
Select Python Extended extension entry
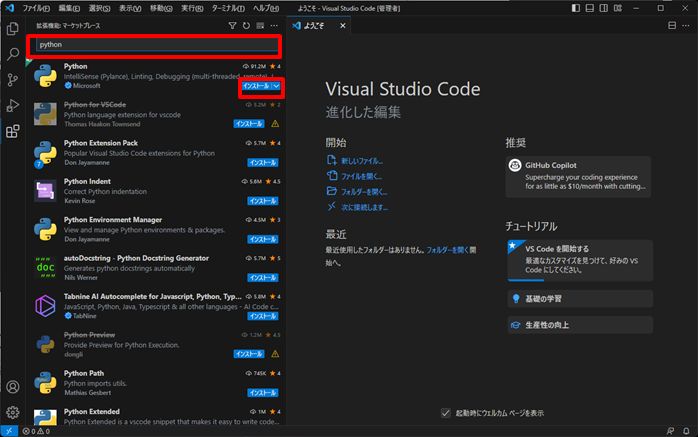click(156, 416)
